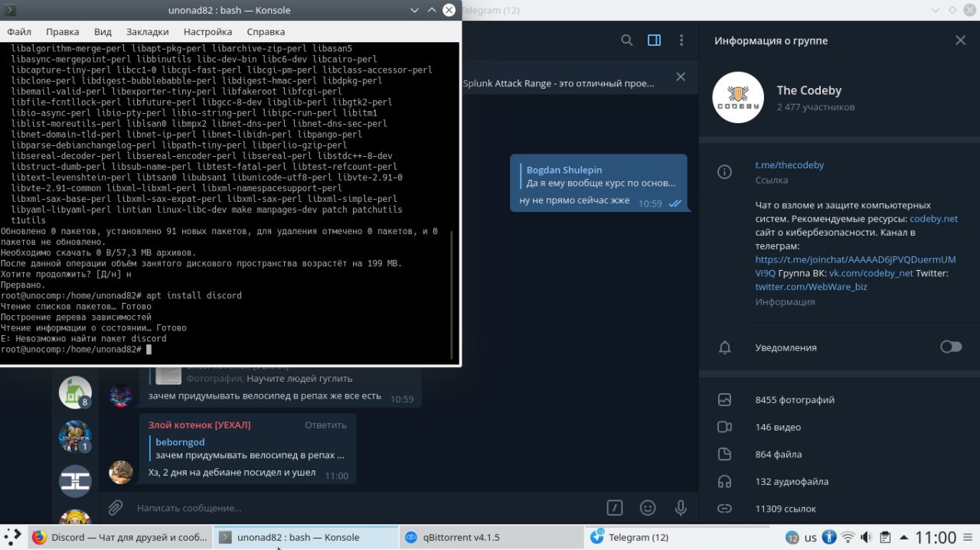Image resolution: width=980 pixels, height=550 pixels.
Task: Click the accessibility tray icon
Action: 829,538
